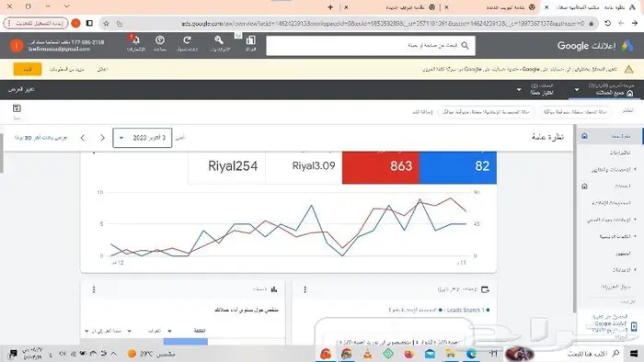
Task: Open a new browser tab with plus
Action: [330, 7]
